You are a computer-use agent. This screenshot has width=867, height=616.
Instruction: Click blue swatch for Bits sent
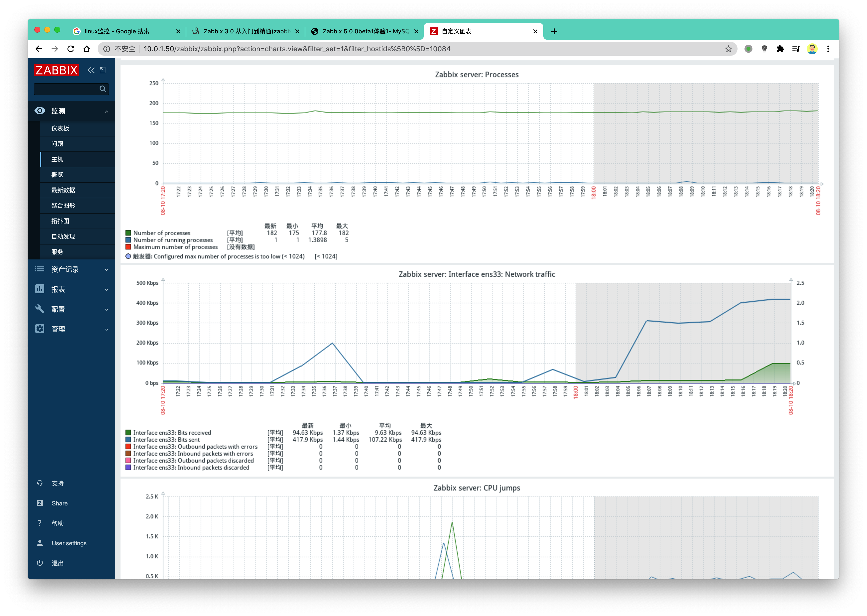(x=128, y=439)
